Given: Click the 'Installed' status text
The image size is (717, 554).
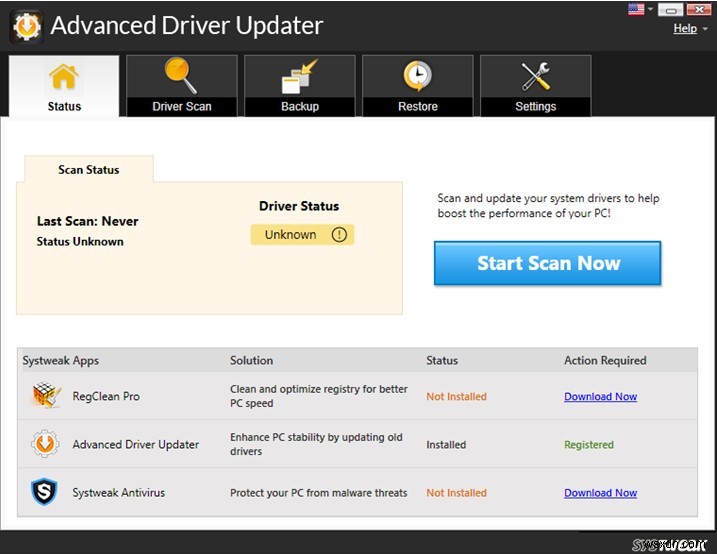Looking at the screenshot, I should click(446, 445).
